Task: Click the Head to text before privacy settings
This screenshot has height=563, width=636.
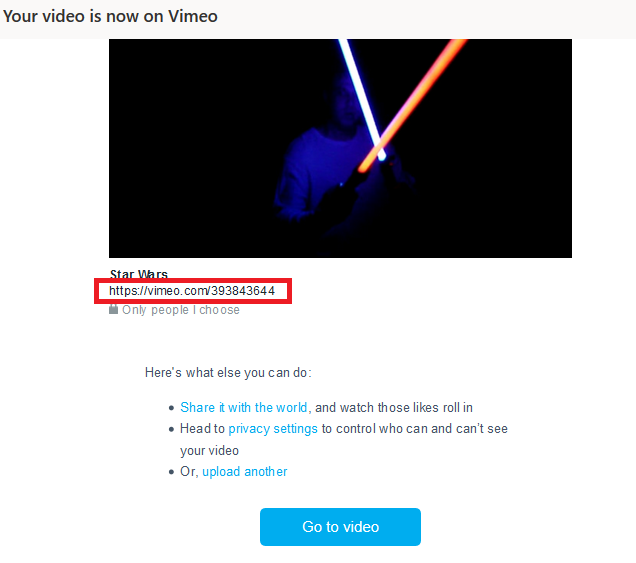Action: 202,429
